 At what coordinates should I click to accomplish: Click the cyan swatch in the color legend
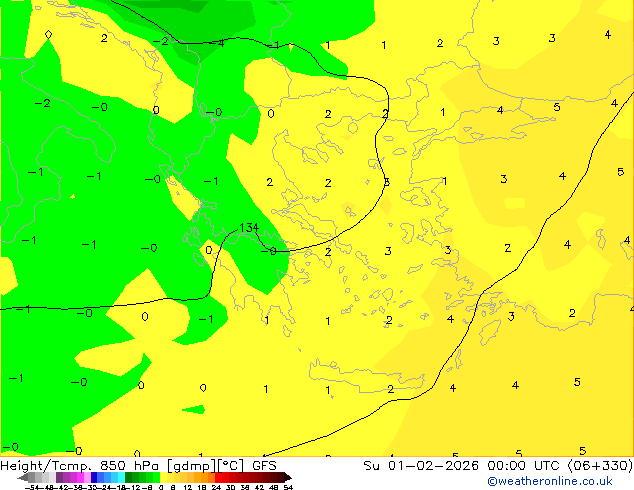tap(121, 478)
